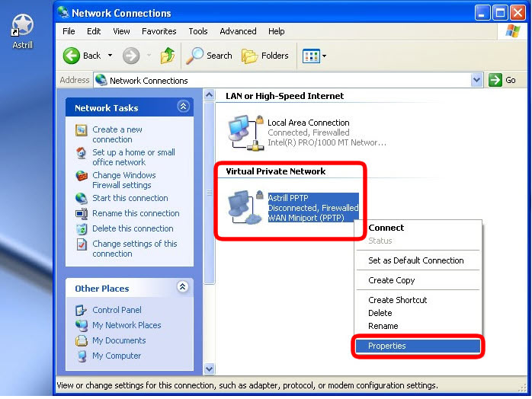532x399 pixels.
Task: Click the Create a new connection icon
Action: 81,130
